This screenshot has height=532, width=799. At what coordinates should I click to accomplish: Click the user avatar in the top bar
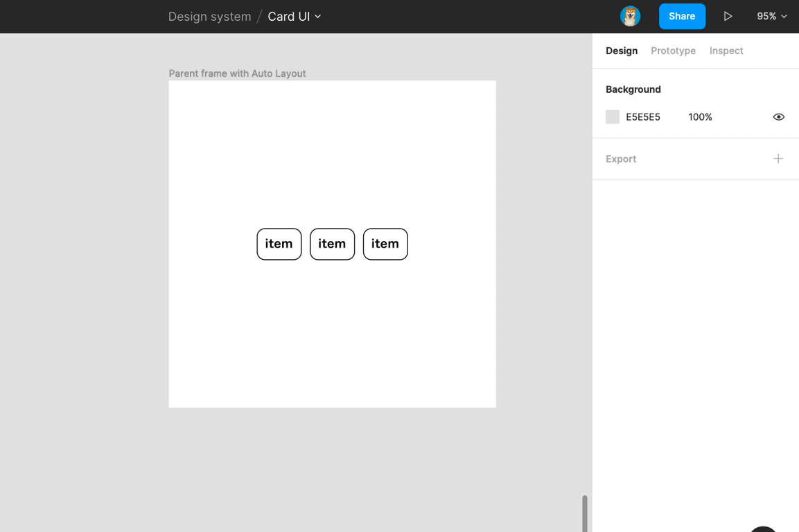click(x=630, y=16)
